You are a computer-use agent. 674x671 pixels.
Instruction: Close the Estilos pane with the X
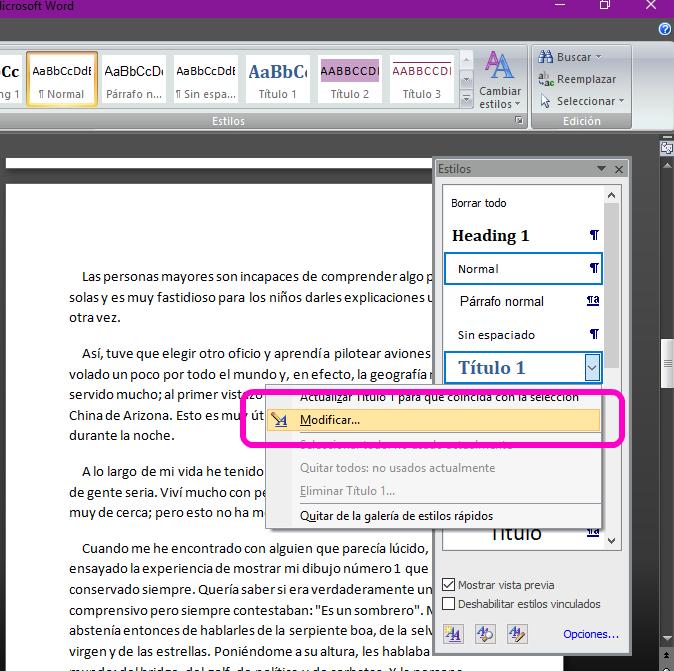click(x=620, y=170)
